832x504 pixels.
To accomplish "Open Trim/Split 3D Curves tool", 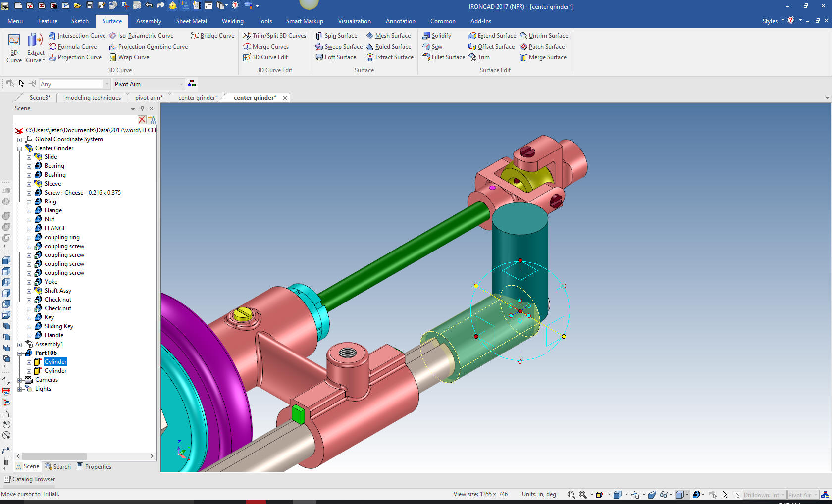I will [x=274, y=36].
